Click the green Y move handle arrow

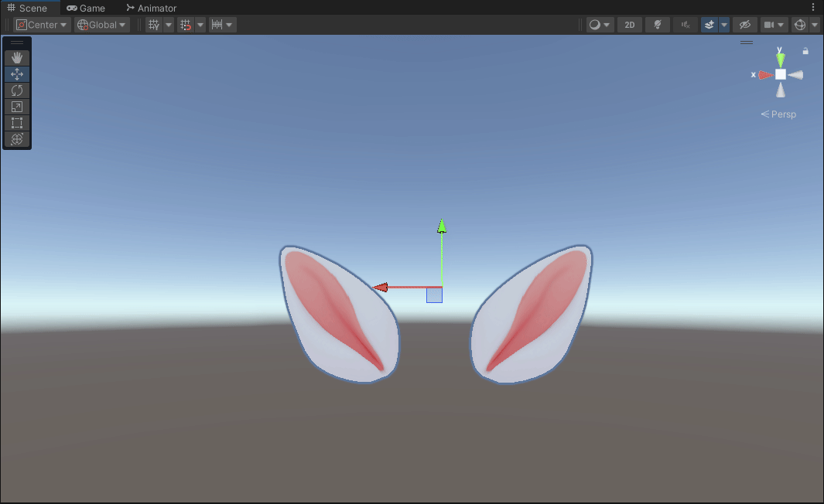[442, 226]
